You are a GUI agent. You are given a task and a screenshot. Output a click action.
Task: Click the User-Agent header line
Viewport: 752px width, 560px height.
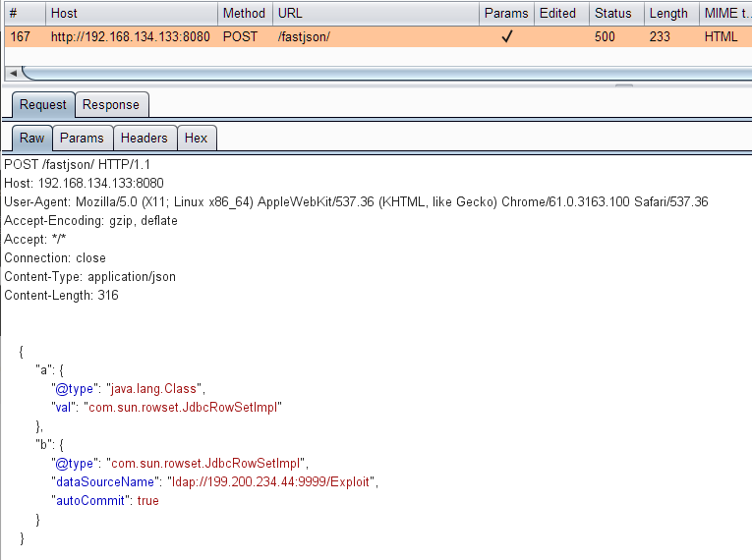356,201
